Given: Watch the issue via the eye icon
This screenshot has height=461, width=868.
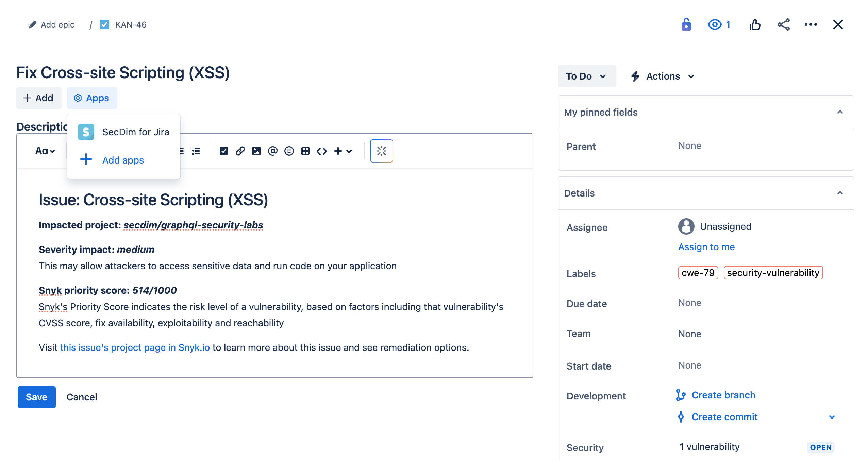Looking at the screenshot, I should 715,24.
